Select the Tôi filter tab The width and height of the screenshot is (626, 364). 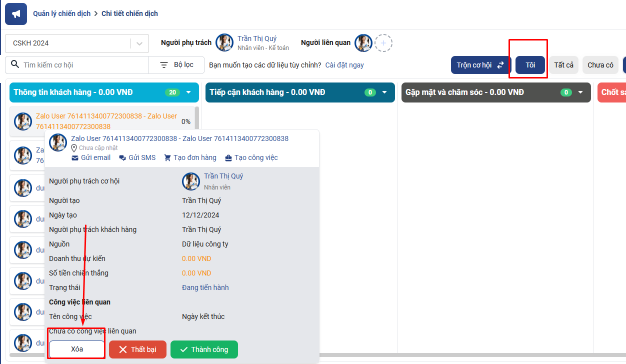530,65
